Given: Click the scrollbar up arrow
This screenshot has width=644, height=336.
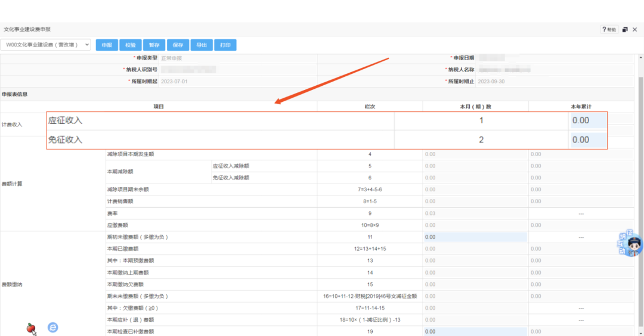Looking at the screenshot, I should (640, 57).
